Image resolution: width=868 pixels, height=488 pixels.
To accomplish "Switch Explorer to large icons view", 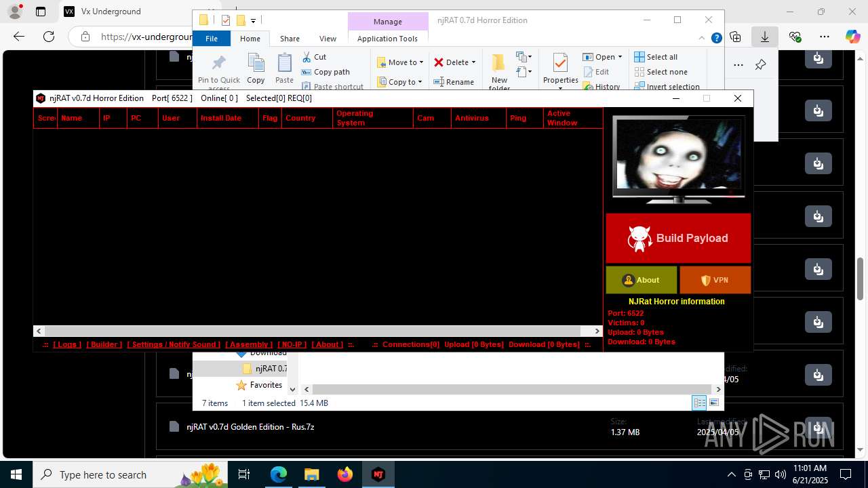I will (x=713, y=403).
